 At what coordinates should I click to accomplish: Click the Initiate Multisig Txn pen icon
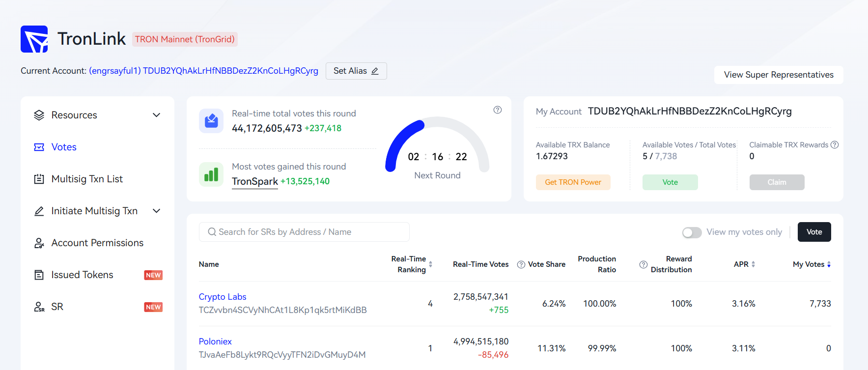[x=39, y=211]
